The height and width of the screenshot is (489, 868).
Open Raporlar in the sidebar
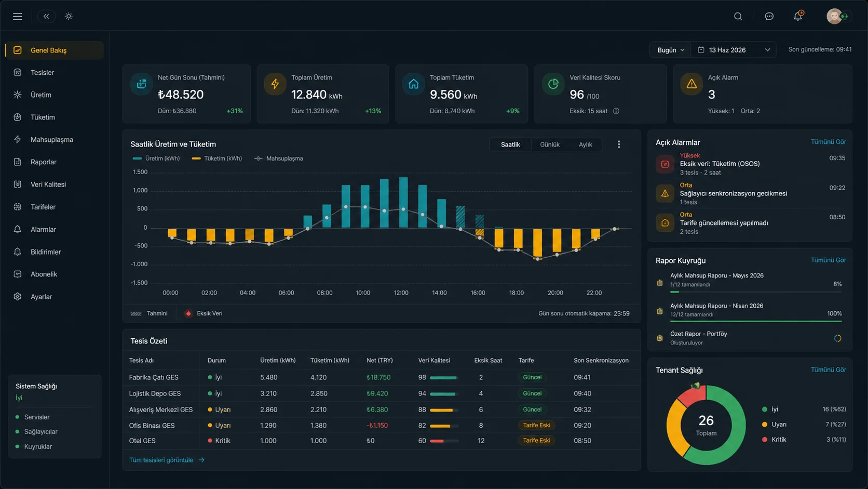pyautogui.click(x=55, y=162)
